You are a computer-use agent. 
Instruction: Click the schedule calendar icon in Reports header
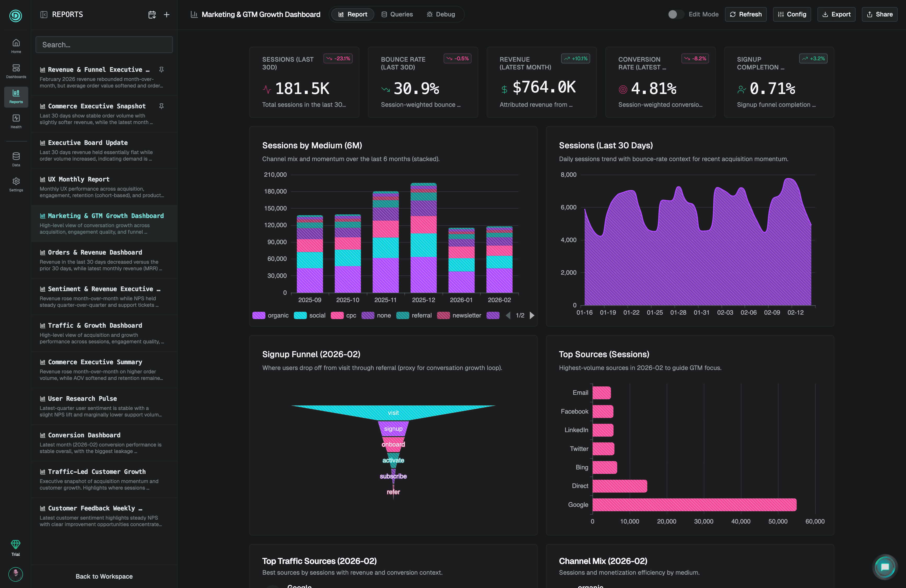(x=152, y=14)
